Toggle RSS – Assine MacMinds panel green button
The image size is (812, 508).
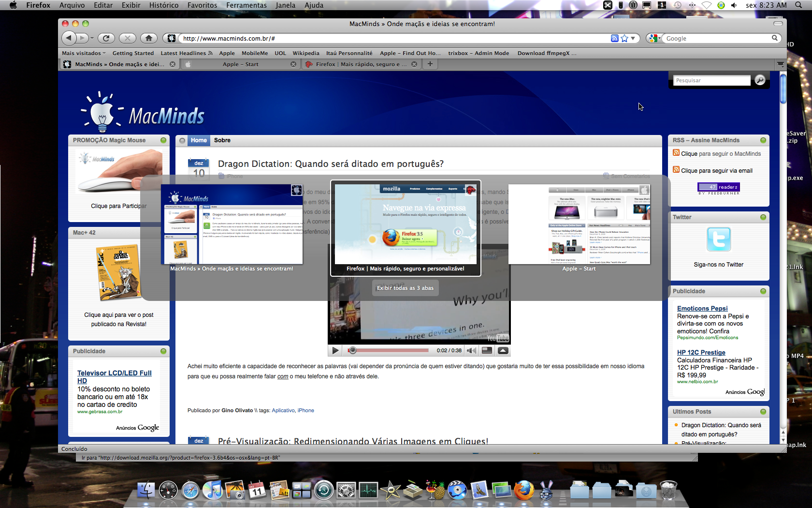coord(763,140)
